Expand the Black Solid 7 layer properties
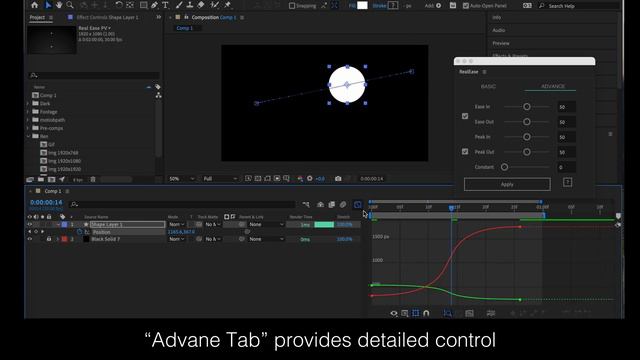Viewport: 640px width, 360px height. (x=58, y=239)
